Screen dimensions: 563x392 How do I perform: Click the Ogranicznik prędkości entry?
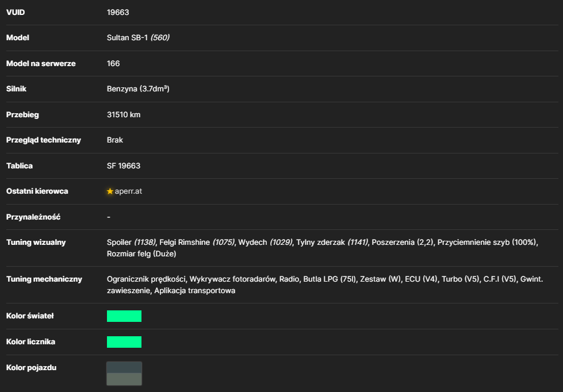(146, 279)
